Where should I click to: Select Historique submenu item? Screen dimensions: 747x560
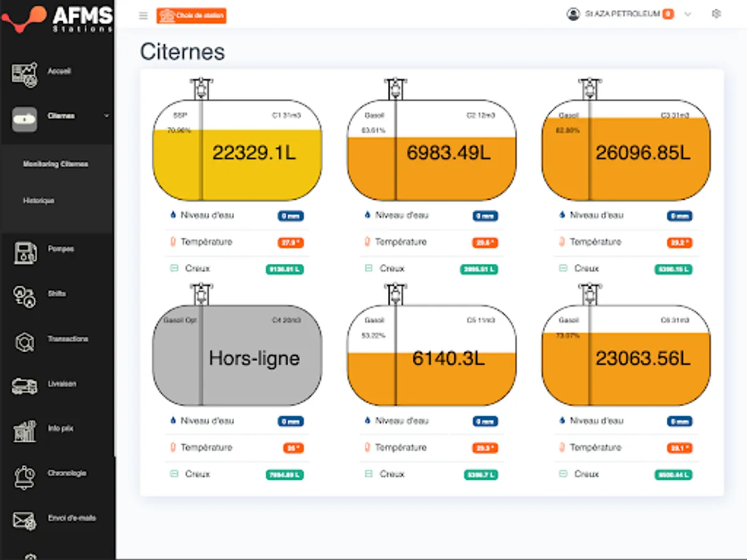(39, 201)
